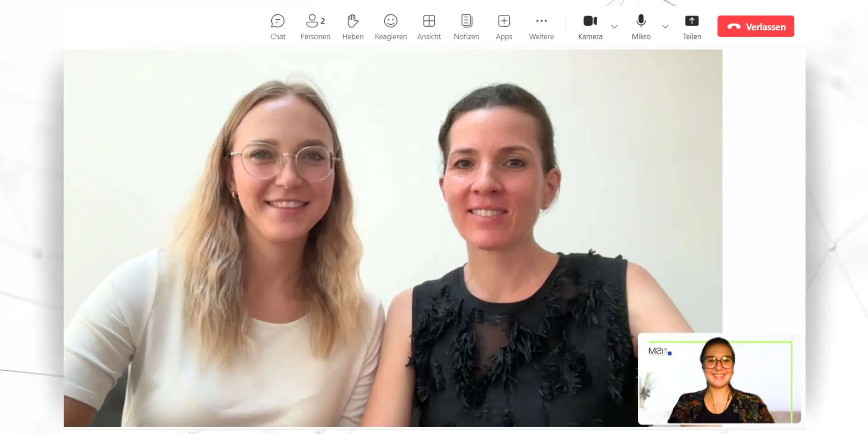Show the Personen participants list
Viewport: 868px width, 434px height.
tap(315, 27)
